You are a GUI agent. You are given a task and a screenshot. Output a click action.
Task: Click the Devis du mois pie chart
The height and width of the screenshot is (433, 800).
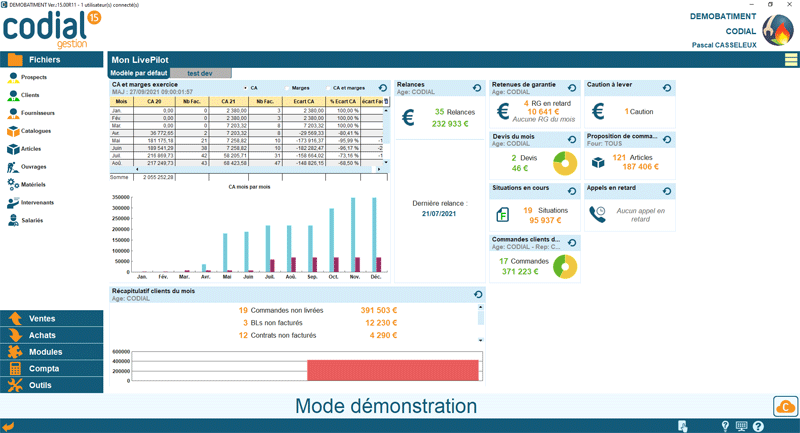point(565,163)
